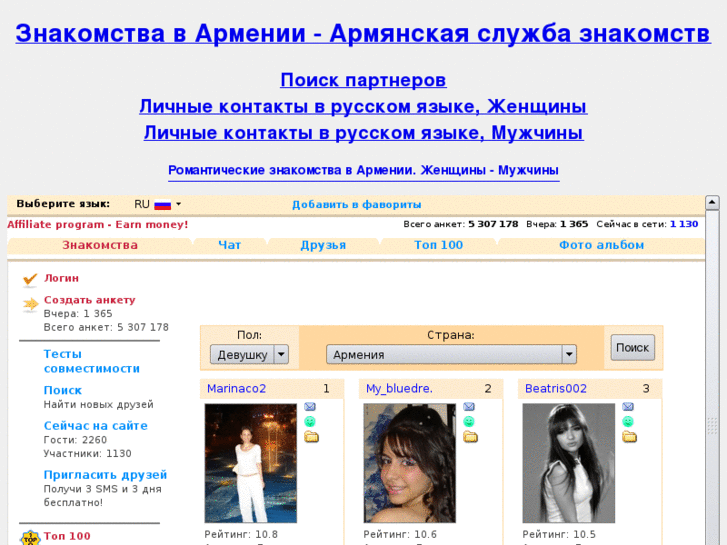This screenshot has height=545, width=727.
Task: Switch to the Чат tab
Action: click(230, 245)
